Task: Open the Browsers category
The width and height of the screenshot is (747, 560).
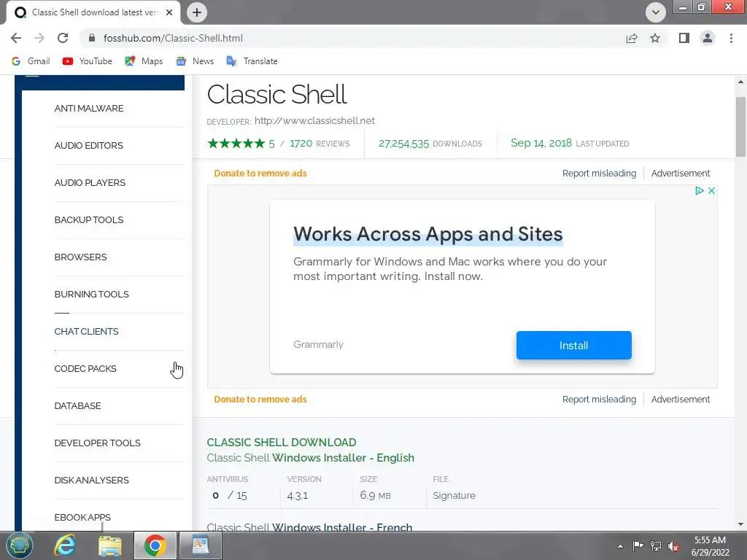Action: [x=80, y=257]
